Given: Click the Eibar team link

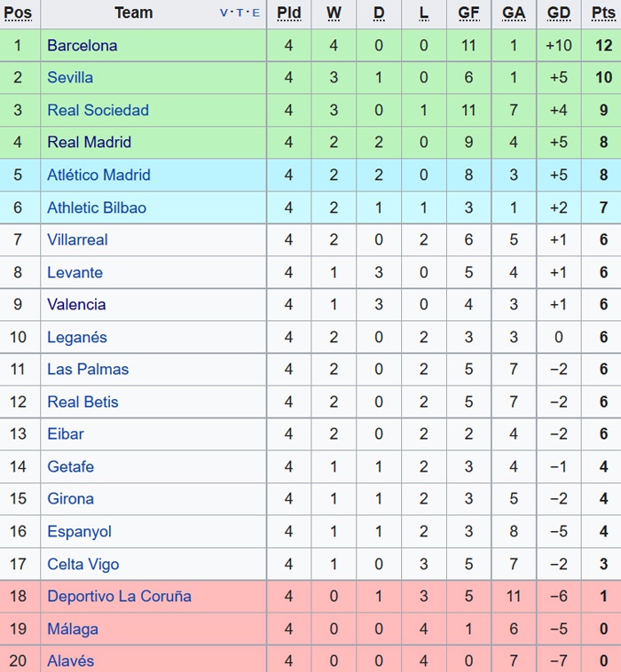Looking at the screenshot, I should [x=65, y=434].
